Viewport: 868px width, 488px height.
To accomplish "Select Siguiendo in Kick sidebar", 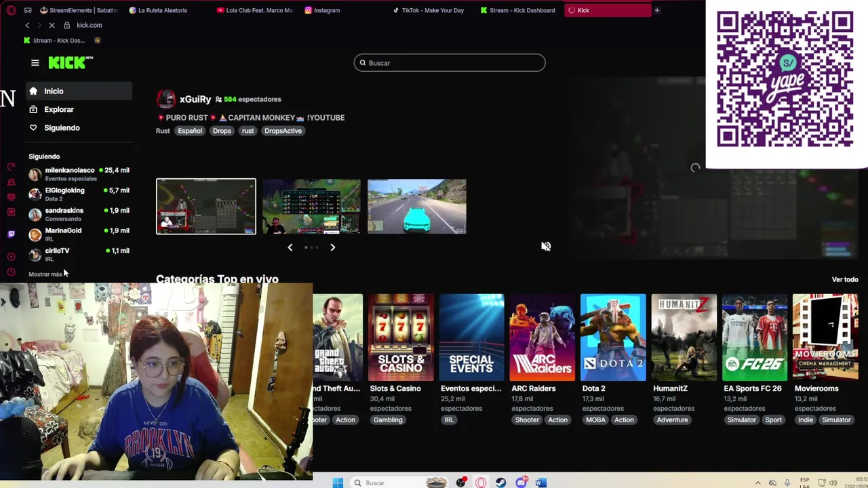I will [79, 128].
